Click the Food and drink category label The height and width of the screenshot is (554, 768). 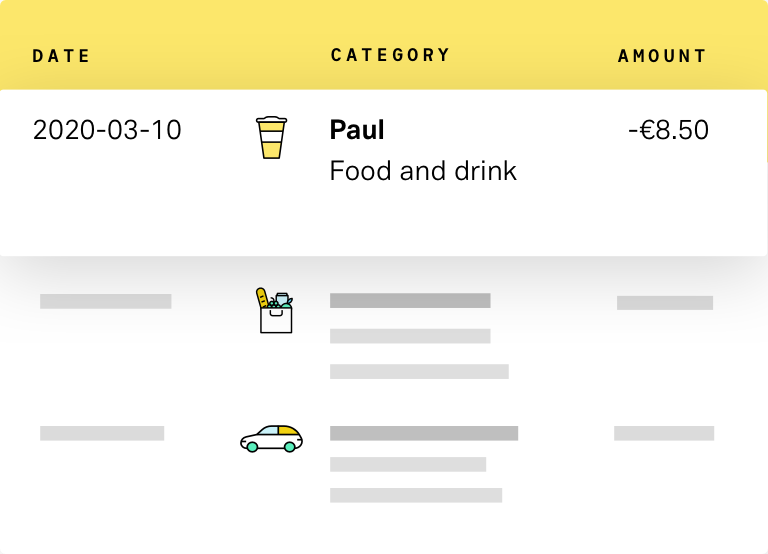[423, 171]
